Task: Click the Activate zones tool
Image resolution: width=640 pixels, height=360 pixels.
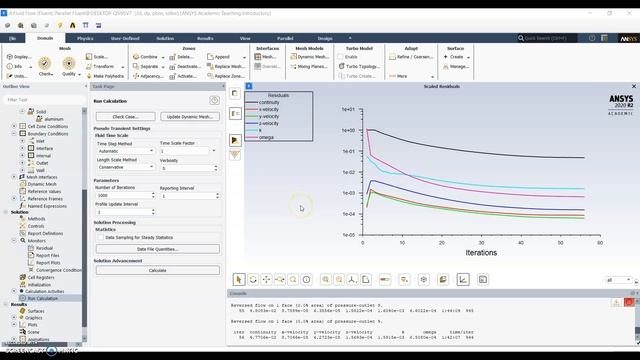Action: point(182,76)
